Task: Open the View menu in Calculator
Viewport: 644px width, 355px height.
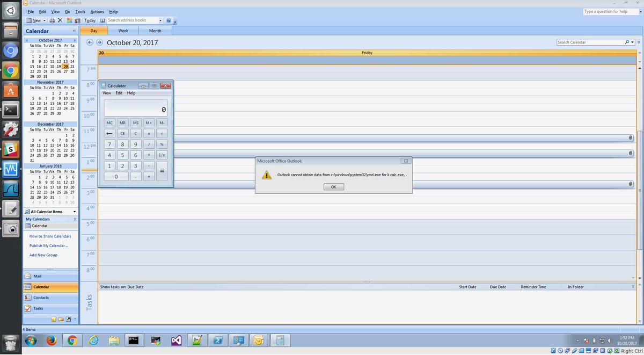Action: 107,93
